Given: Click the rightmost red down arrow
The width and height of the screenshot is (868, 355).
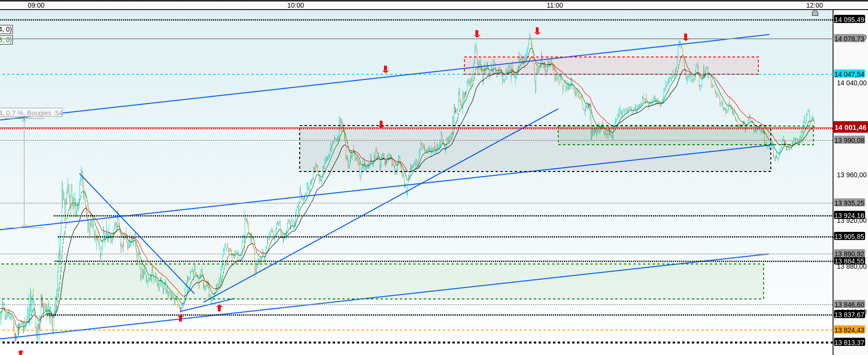Looking at the screenshot, I should coord(686,37).
